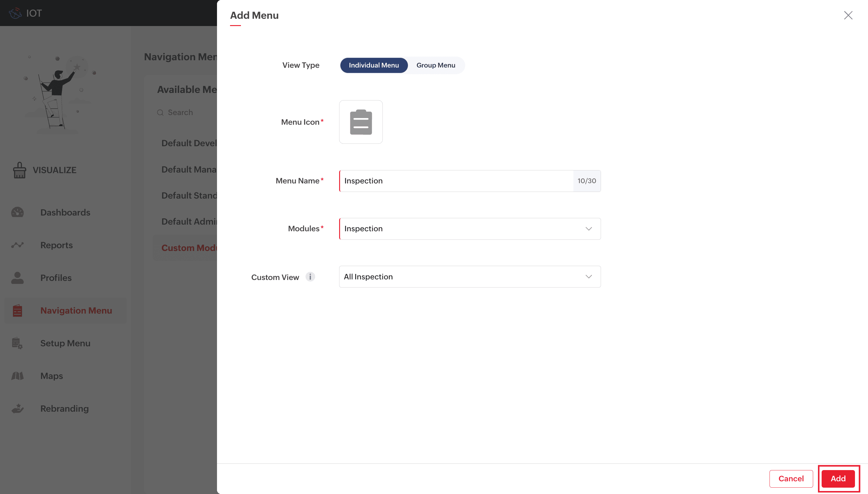Screen dimensions: 868x494
Task: Click the Reports line-chart icon
Action: [17, 245]
